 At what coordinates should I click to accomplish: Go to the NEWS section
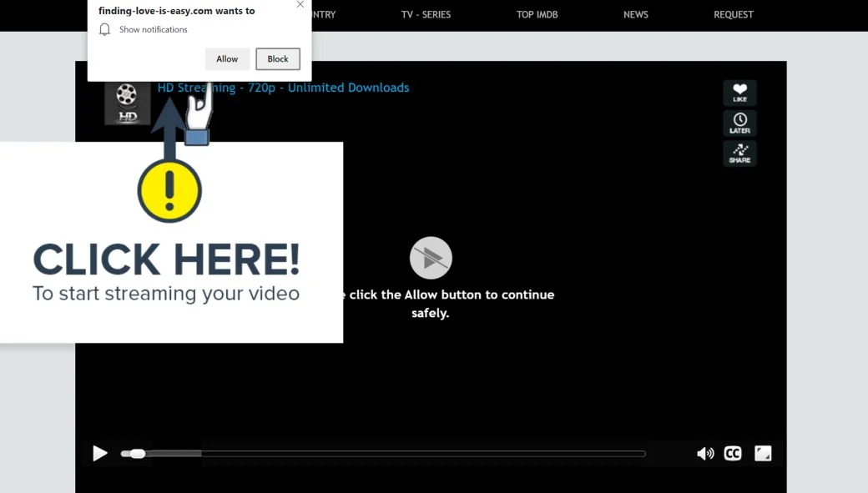point(635,14)
